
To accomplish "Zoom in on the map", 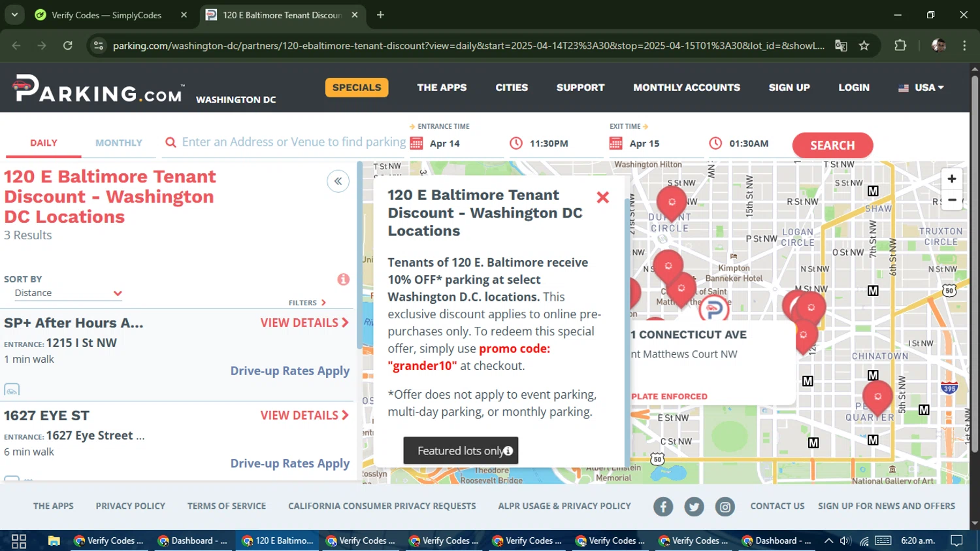I will coord(951,179).
